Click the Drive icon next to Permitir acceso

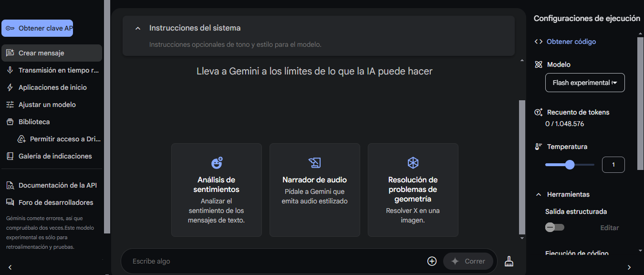coord(21,139)
